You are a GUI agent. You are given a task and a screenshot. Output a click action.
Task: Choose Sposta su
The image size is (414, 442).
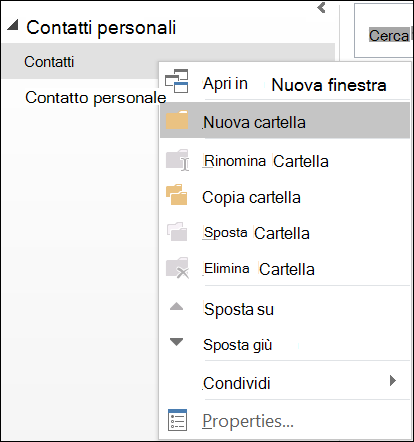[x=285, y=309]
